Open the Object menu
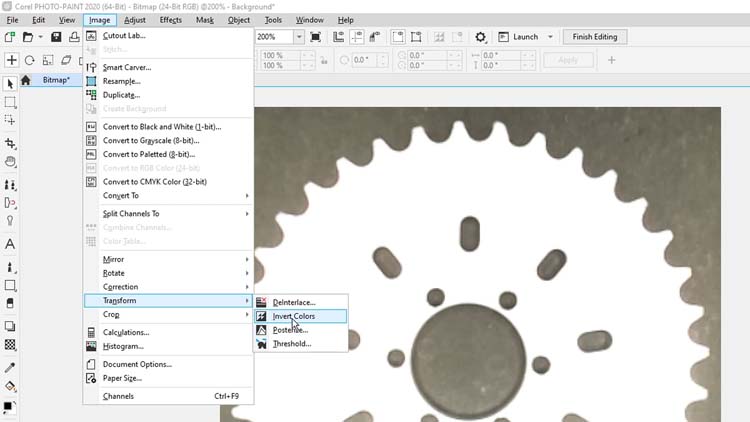The height and width of the screenshot is (422, 750). pyautogui.click(x=239, y=20)
